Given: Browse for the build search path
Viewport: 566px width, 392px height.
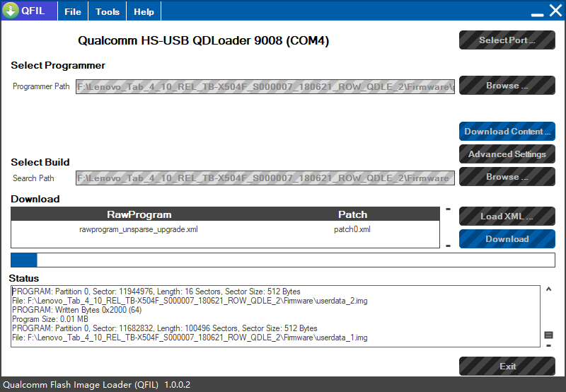Looking at the screenshot, I should (507, 177).
